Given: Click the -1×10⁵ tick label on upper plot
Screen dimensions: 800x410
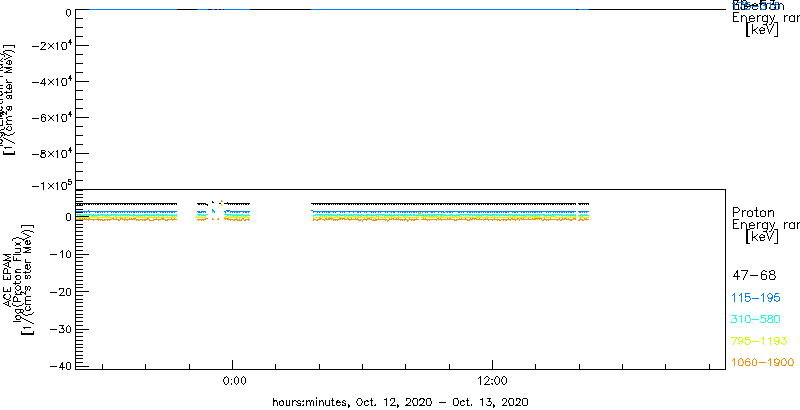Looking at the screenshot, I should 50,185.
